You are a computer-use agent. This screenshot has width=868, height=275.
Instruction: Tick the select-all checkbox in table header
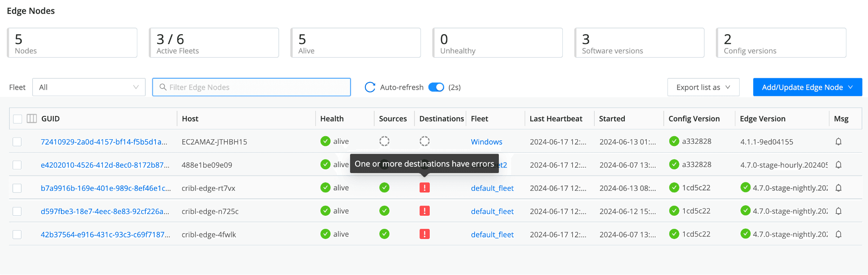tap(17, 119)
